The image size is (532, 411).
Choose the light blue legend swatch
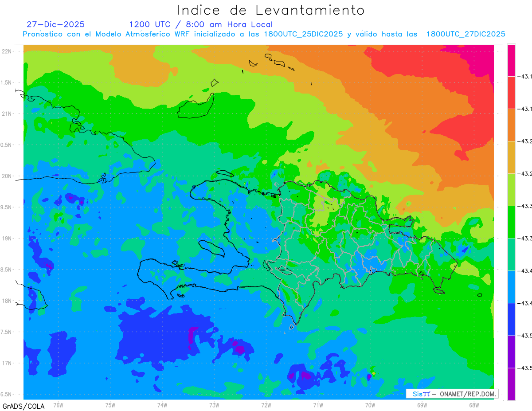click(x=511, y=287)
